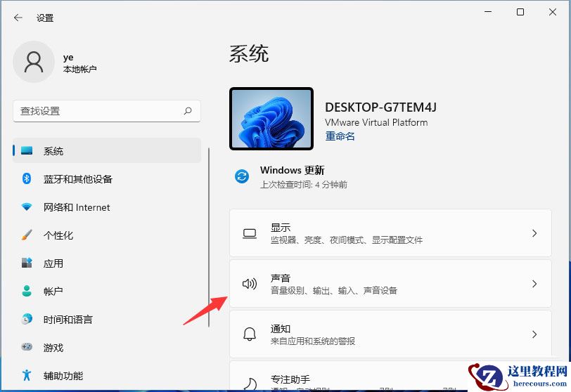Expand the 声音 card chevron
Viewport: 571px width, 392px height.
point(534,284)
